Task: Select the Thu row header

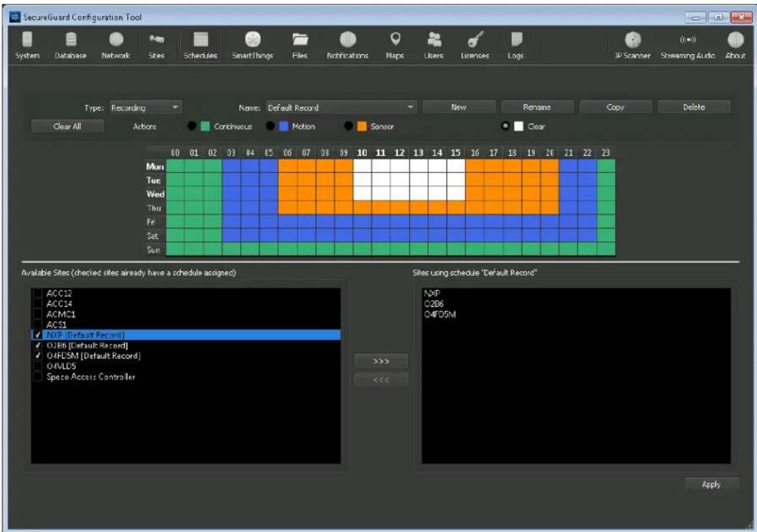Action: click(x=154, y=208)
